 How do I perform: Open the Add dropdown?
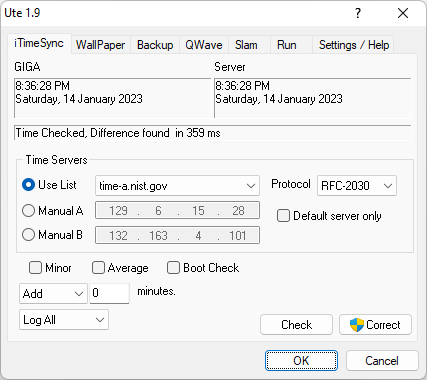coord(53,294)
